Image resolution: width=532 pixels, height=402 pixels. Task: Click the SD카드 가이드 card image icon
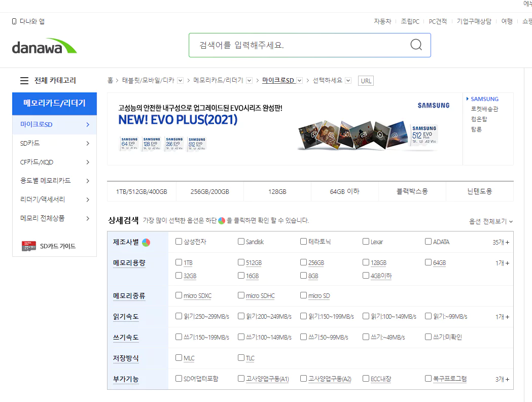tap(29, 246)
